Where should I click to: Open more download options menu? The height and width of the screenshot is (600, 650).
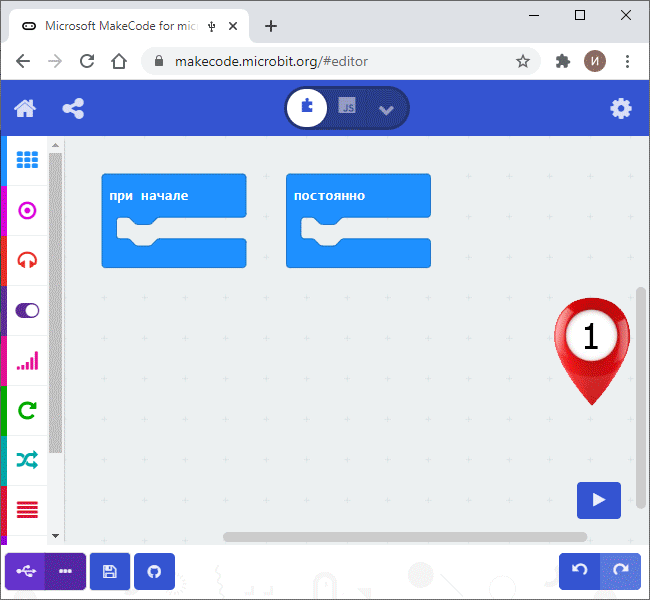pos(65,571)
